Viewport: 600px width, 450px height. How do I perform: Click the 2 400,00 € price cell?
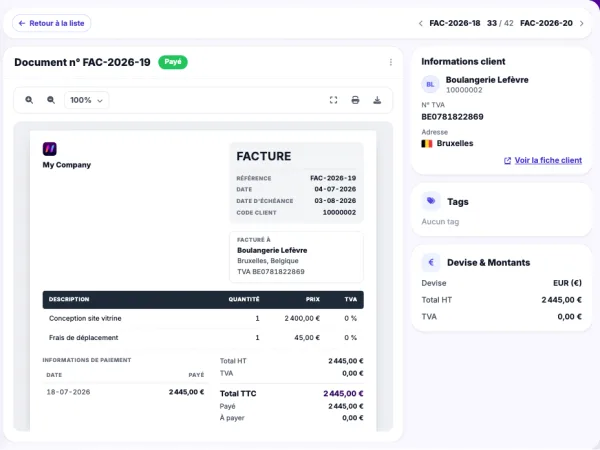click(x=302, y=318)
